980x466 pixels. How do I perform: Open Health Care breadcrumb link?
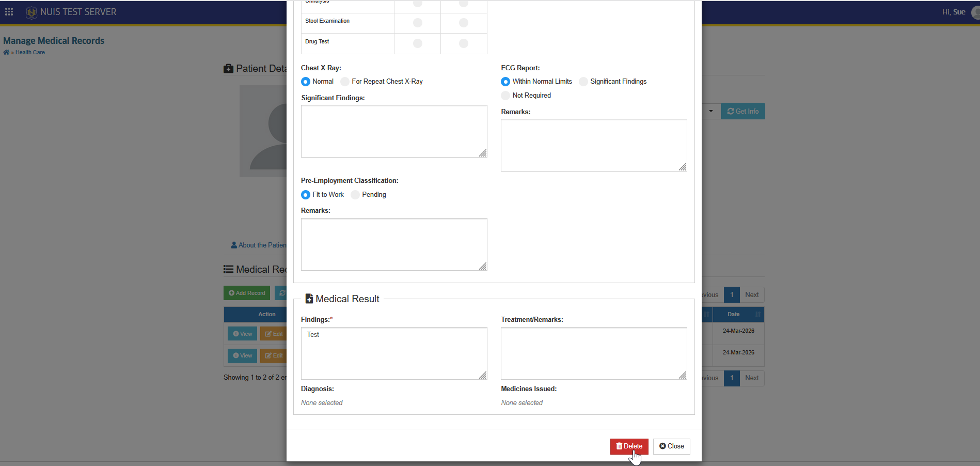30,52
